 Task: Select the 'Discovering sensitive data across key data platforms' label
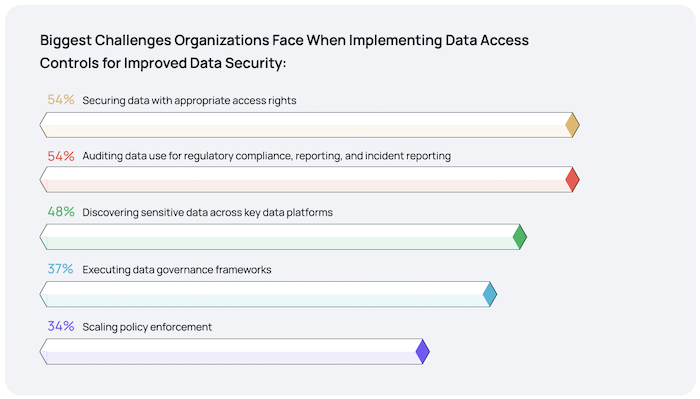(x=208, y=212)
